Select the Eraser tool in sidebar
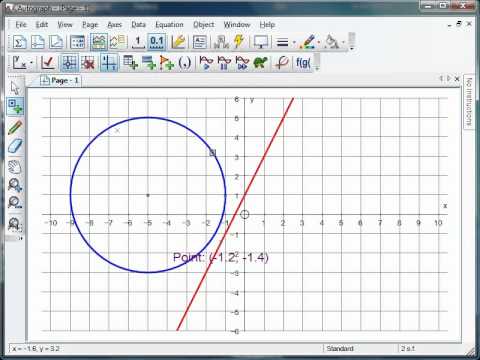Image resolution: width=480 pixels, height=360 pixels. pyautogui.click(x=15, y=146)
